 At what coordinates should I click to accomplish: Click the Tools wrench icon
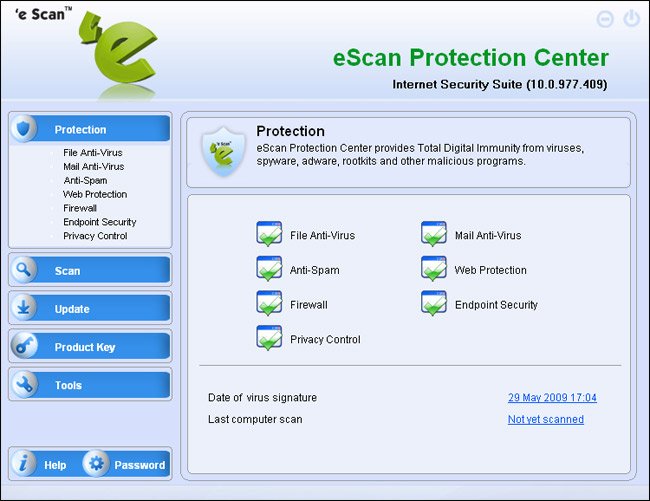pyautogui.click(x=24, y=384)
